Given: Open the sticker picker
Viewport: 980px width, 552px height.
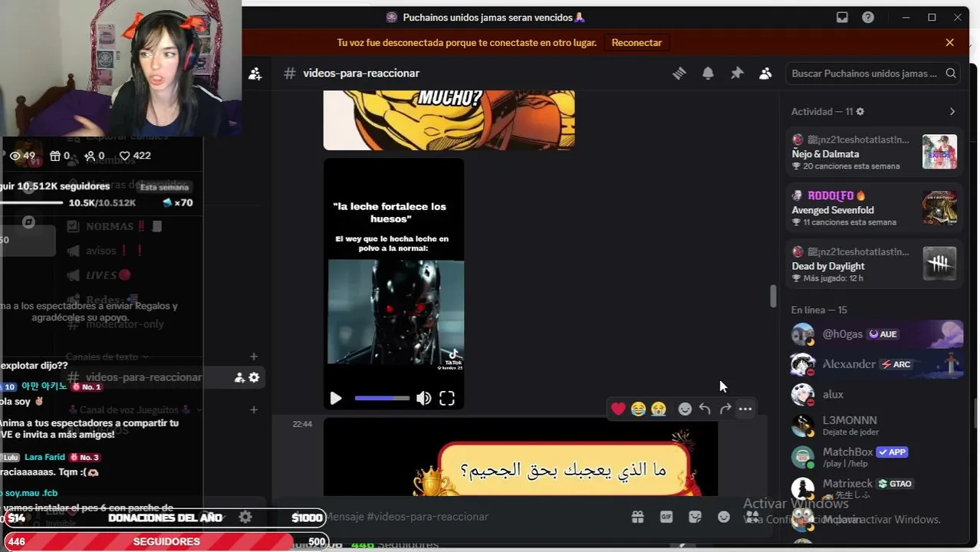Looking at the screenshot, I should (x=695, y=517).
